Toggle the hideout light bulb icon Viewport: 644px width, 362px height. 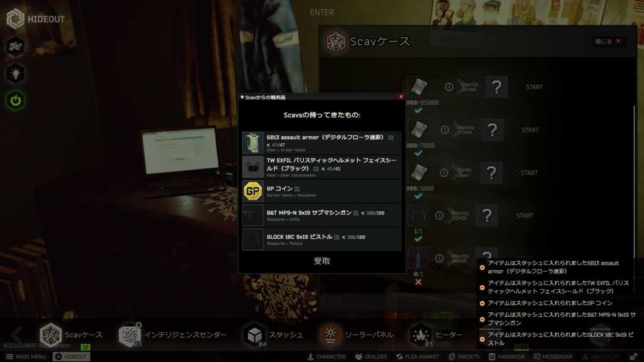15,73
